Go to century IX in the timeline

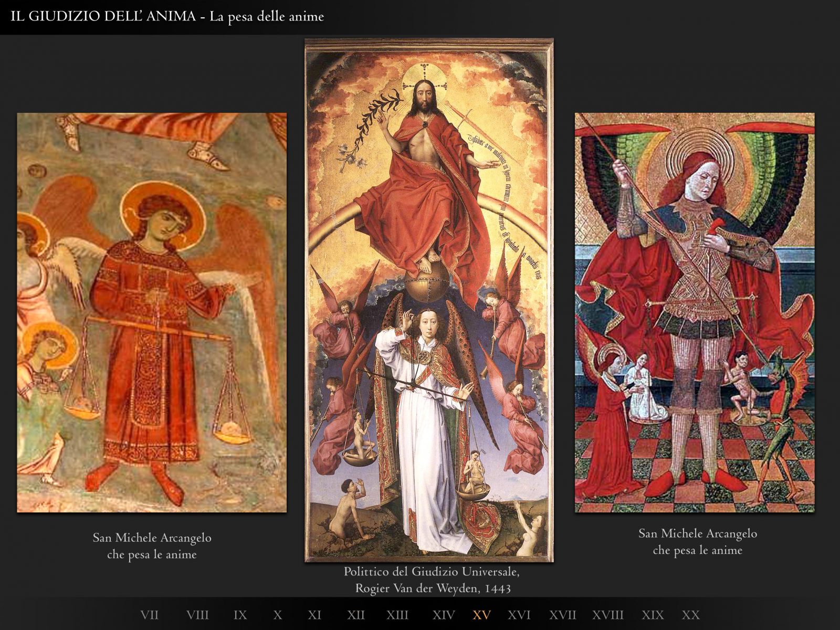(x=240, y=615)
